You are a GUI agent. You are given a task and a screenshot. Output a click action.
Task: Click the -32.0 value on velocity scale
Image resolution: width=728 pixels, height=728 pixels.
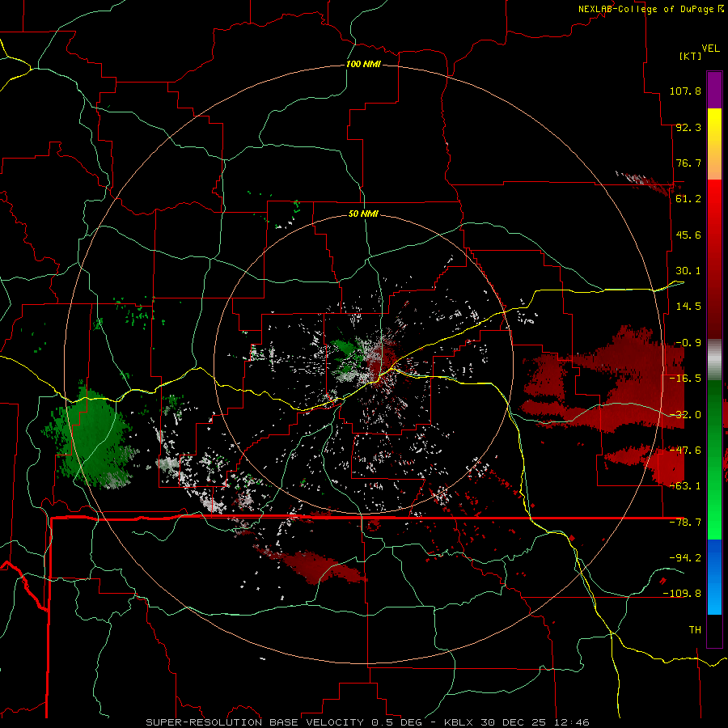coord(685,415)
